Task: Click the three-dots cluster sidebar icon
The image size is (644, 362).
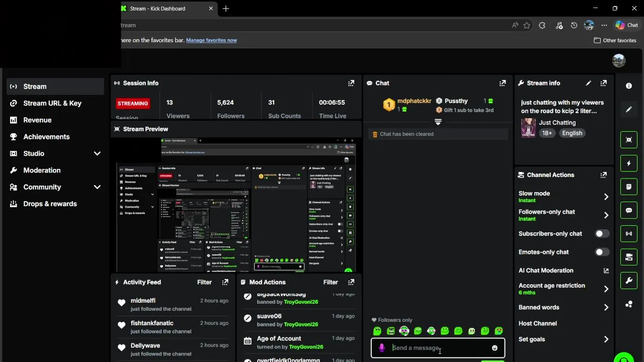Action: (629, 304)
